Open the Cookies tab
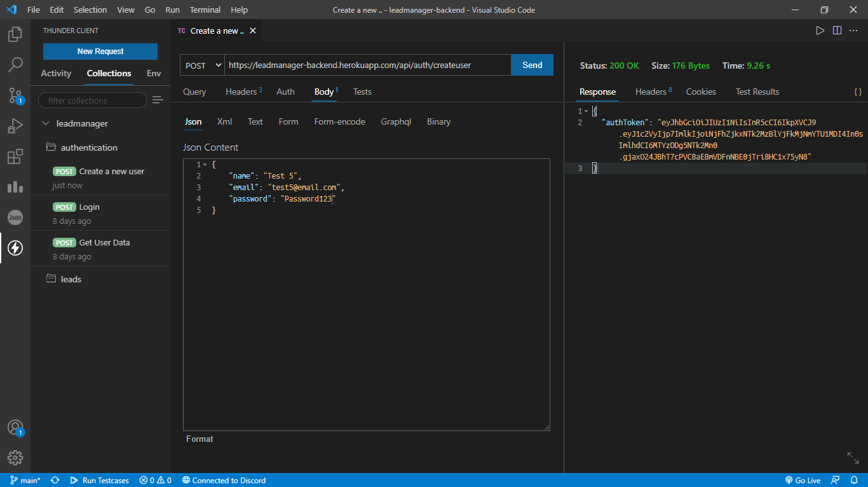Image resolution: width=868 pixels, height=487 pixels. coord(701,92)
